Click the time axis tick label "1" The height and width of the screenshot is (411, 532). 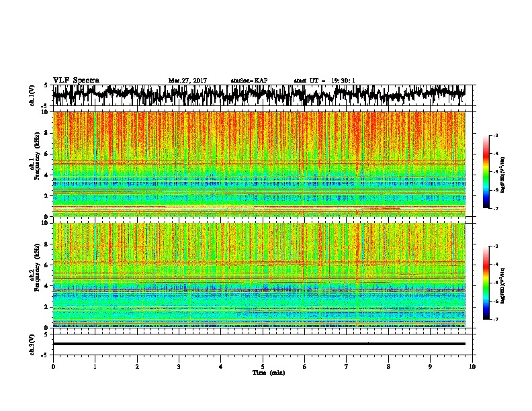tap(95, 367)
